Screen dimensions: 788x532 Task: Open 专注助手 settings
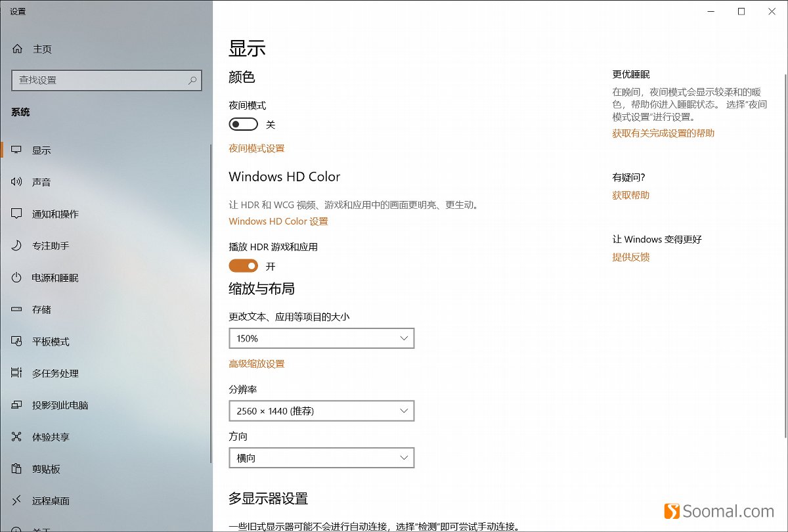tap(49, 246)
